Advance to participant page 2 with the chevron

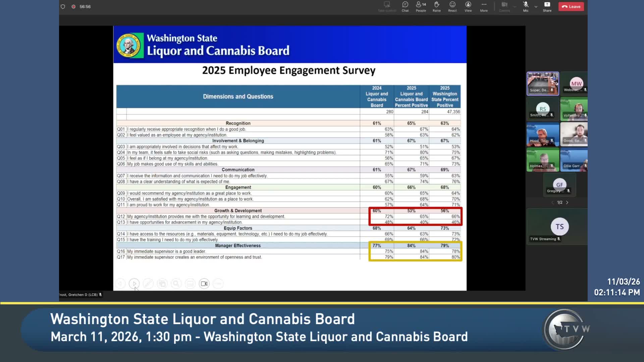(568, 202)
